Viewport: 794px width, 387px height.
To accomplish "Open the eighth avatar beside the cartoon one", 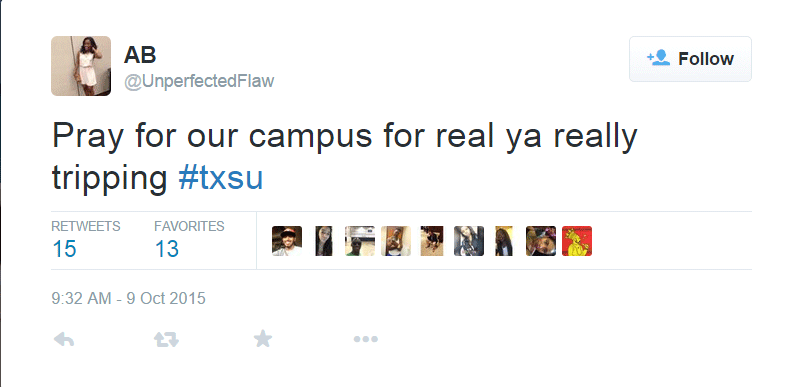I will 541,241.
